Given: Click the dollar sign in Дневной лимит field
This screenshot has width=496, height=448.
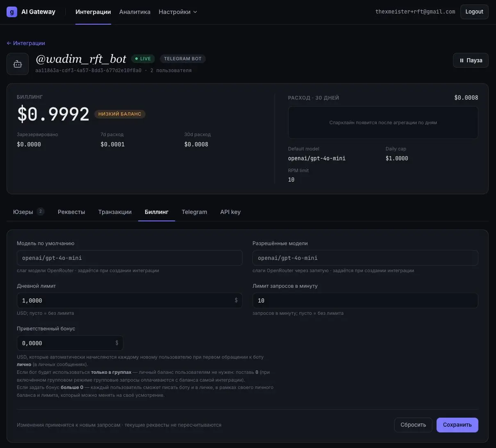Looking at the screenshot, I should pyautogui.click(x=236, y=300).
